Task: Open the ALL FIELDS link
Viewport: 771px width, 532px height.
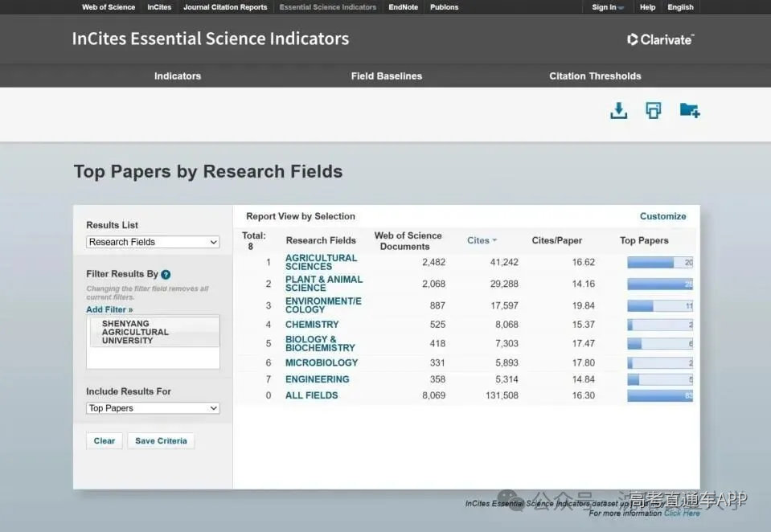Action: pos(311,395)
